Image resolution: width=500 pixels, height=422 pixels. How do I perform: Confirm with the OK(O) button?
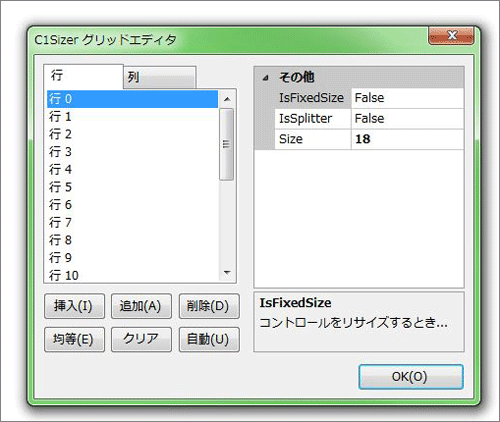[411, 377]
